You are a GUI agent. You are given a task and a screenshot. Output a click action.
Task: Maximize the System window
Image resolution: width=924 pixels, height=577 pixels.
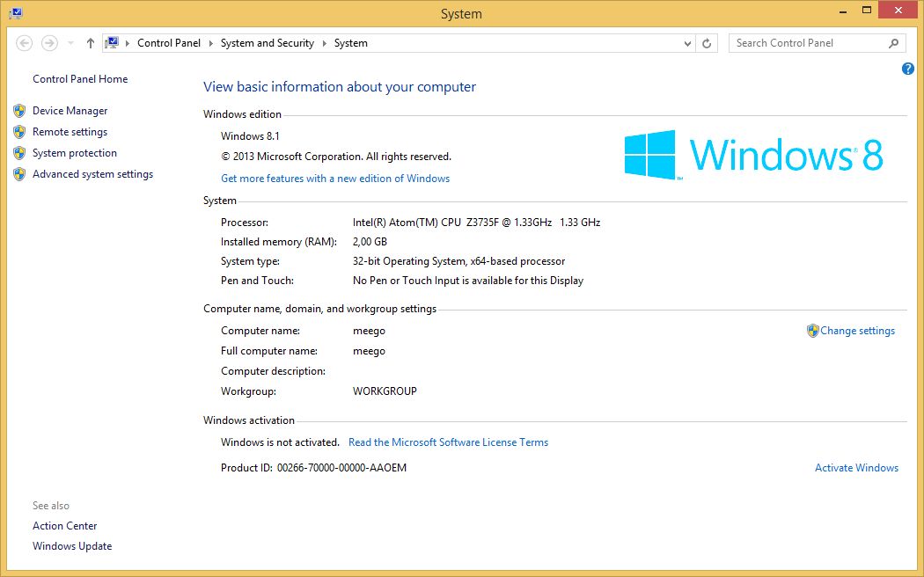pyautogui.click(x=866, y=11)
